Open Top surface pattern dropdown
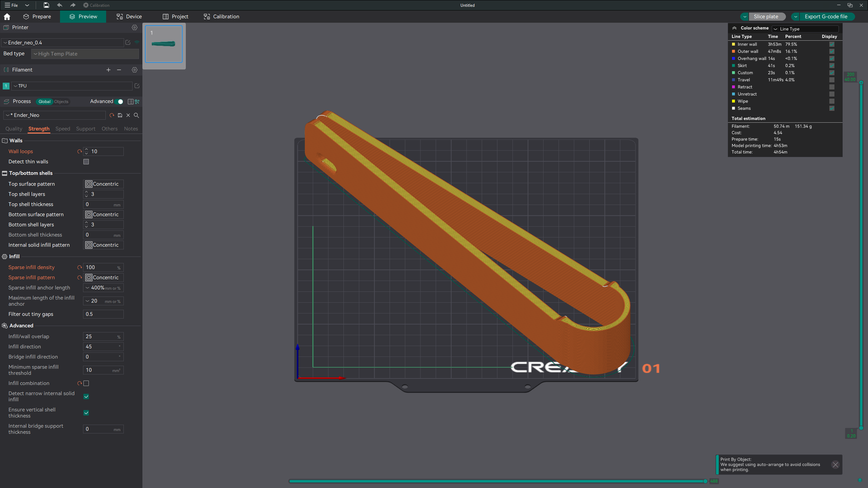The width and height of the screenshot is (868, 488). point(103,184)
